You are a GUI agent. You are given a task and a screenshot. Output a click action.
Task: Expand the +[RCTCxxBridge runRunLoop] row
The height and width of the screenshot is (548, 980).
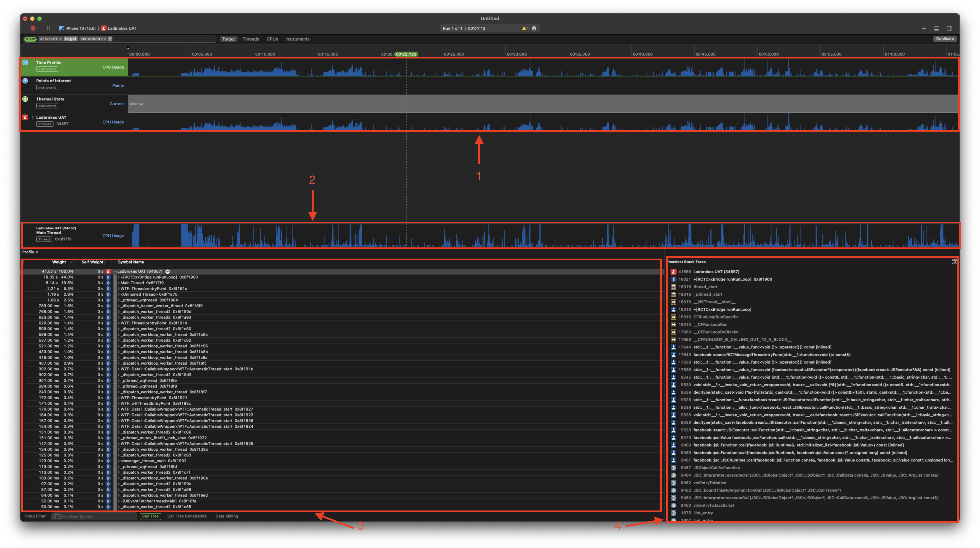pos(119,277)
